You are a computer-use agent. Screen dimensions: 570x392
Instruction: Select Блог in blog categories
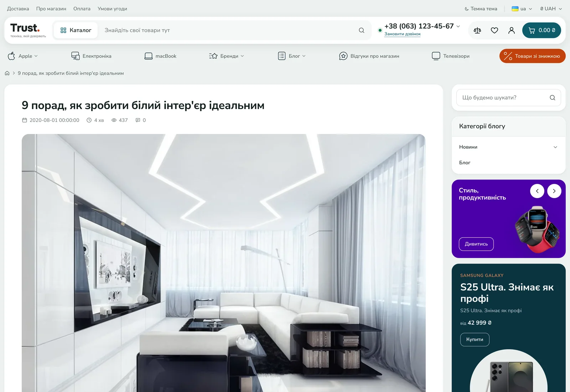coord(465,163)
